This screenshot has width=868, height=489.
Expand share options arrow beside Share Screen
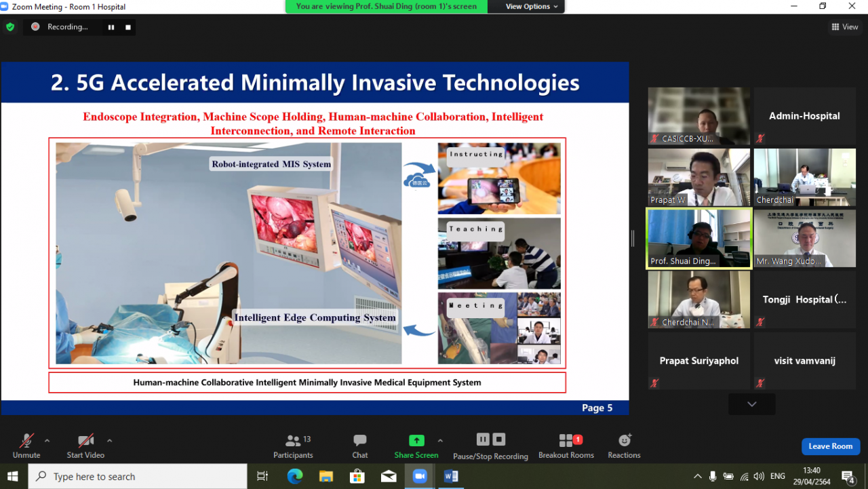click(x=440, y=441)
